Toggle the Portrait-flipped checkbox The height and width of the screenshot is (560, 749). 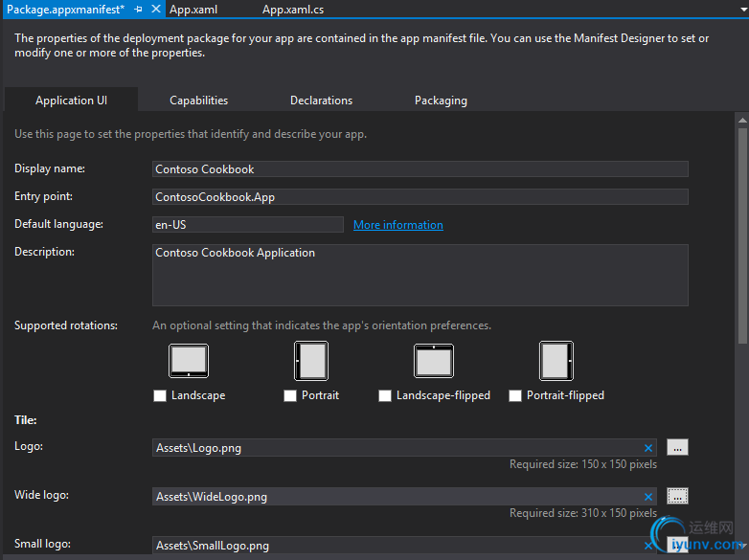[515, 395]
